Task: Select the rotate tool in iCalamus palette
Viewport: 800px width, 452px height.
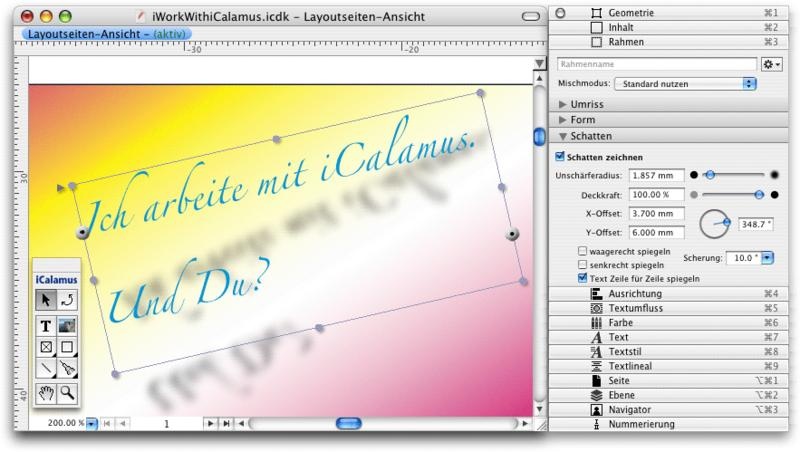Action: coord(67,300)
